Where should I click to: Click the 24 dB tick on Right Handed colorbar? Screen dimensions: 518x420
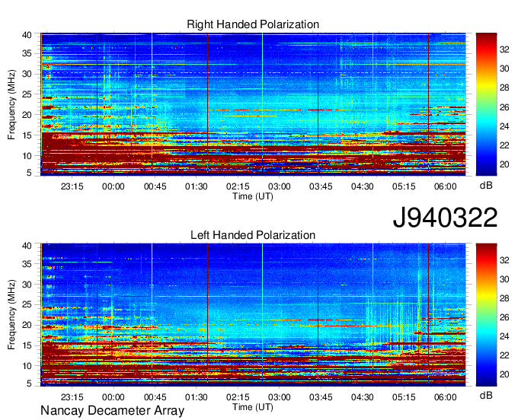tap(504, 126)
